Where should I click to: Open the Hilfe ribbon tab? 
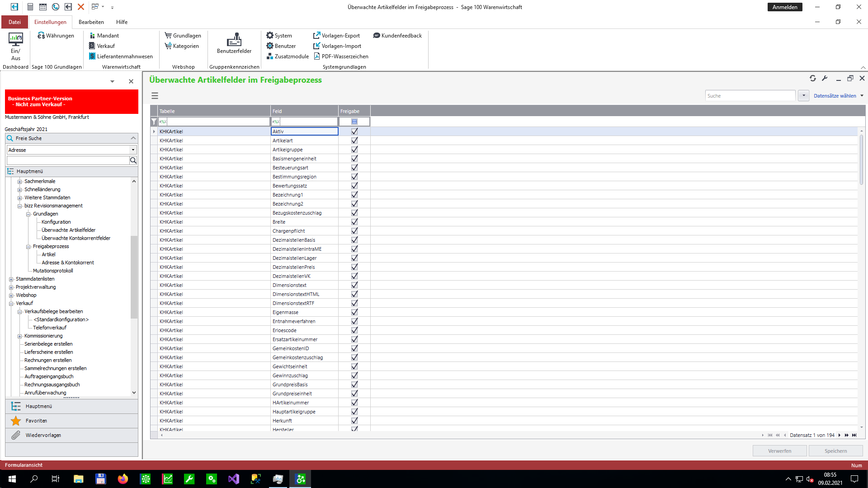(x=122, y=22)
